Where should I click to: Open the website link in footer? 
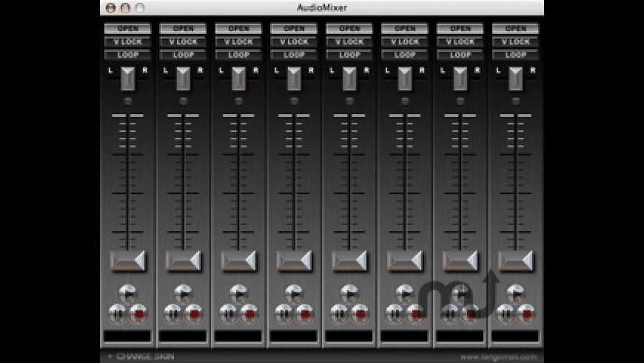pyautogui.click(x=498, y=356)
